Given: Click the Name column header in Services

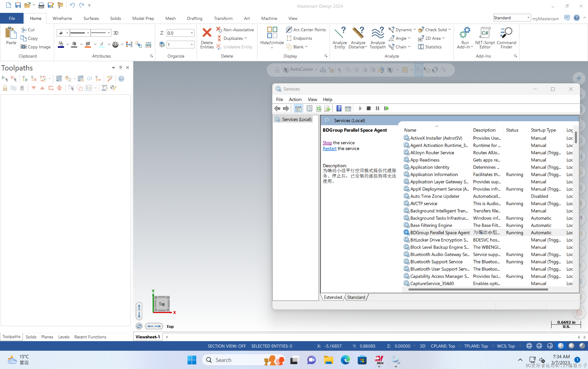Looking at the screenshot, I should 436,130.
